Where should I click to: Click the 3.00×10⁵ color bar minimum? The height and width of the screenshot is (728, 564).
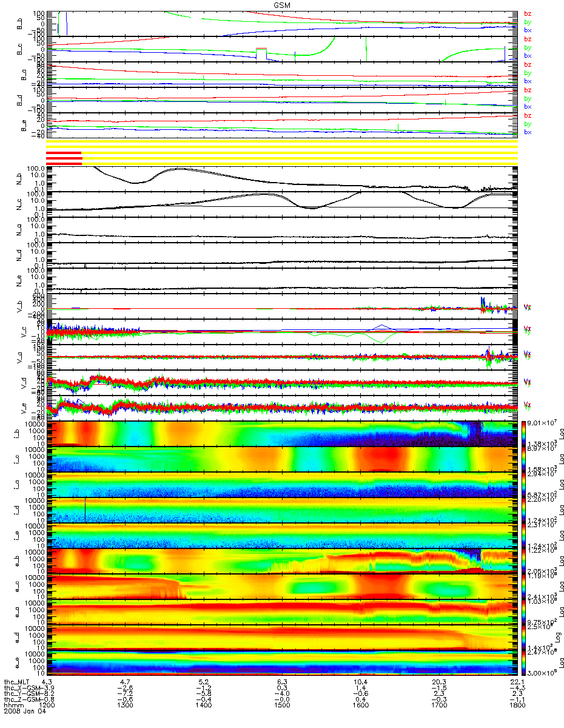(x=541, y=674)
